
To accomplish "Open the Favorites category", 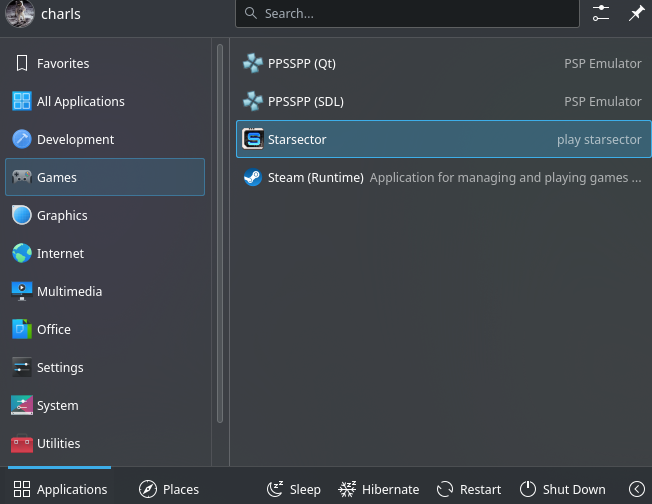I will tap(105, 64).
